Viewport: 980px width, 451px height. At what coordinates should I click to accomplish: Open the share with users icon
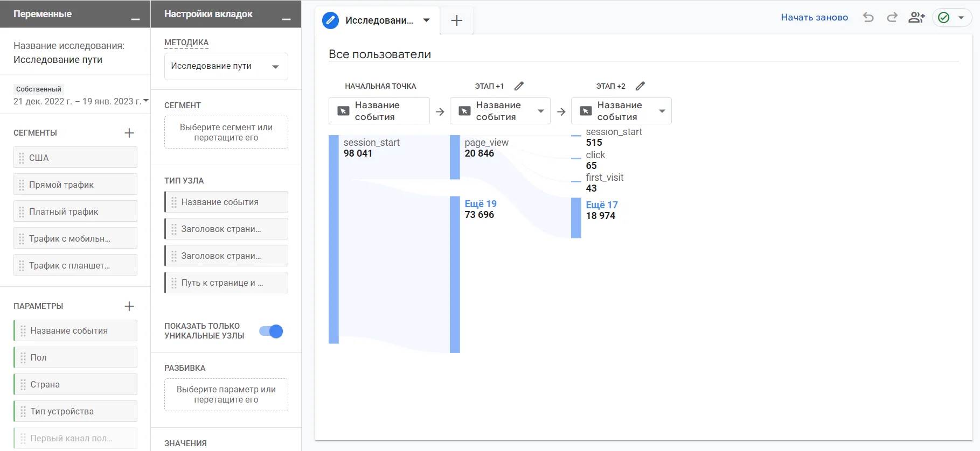pos(916,17)
